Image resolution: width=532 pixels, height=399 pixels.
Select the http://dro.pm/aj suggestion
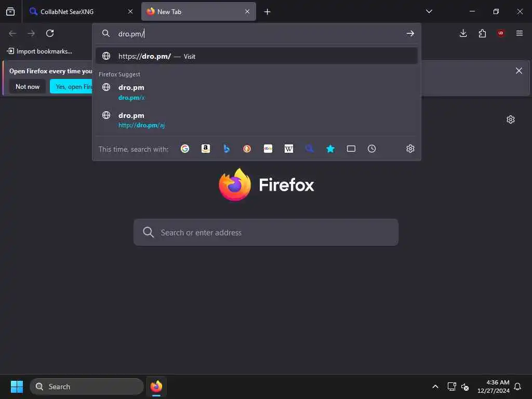[x=257, y=120]
